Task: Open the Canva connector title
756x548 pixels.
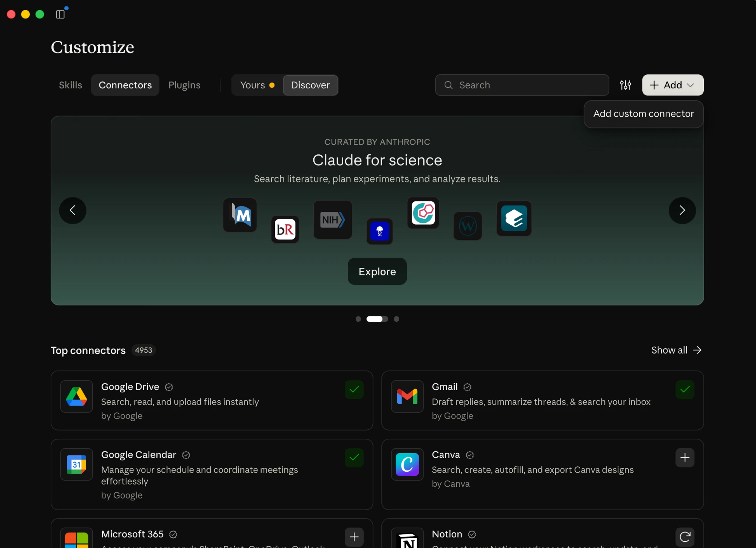Action: point(446,455)
